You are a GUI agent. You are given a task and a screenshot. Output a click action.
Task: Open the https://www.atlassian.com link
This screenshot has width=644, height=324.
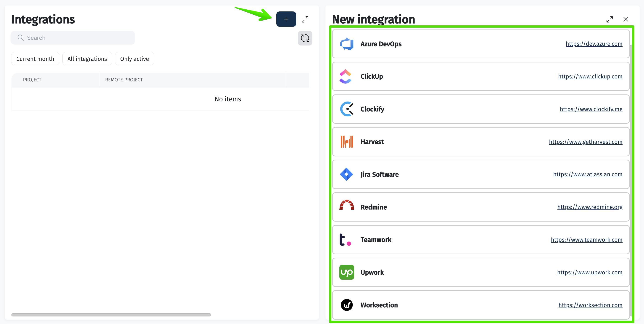(x=588, y=174)
